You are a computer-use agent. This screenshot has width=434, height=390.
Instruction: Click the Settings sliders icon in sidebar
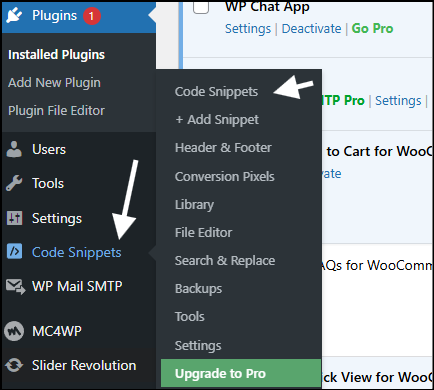coord(14,218)
